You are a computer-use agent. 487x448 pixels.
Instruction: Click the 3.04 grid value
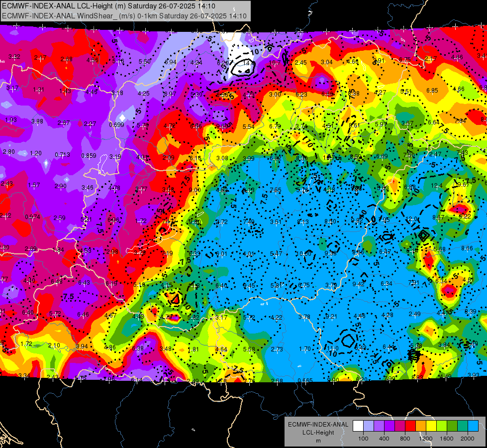point(327,62)
